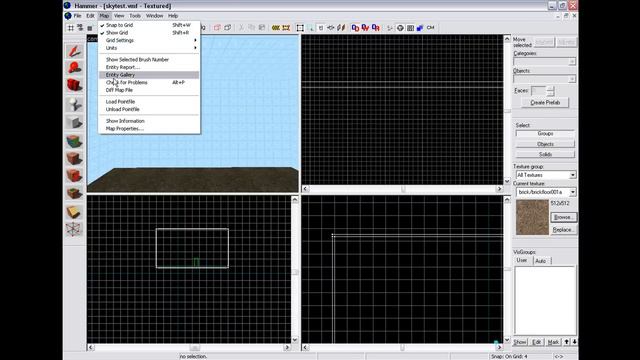The height and width of the screenshot is (360, 640).
Task: Select the Apply Decals tool icon
Action: tap(74, 176)
